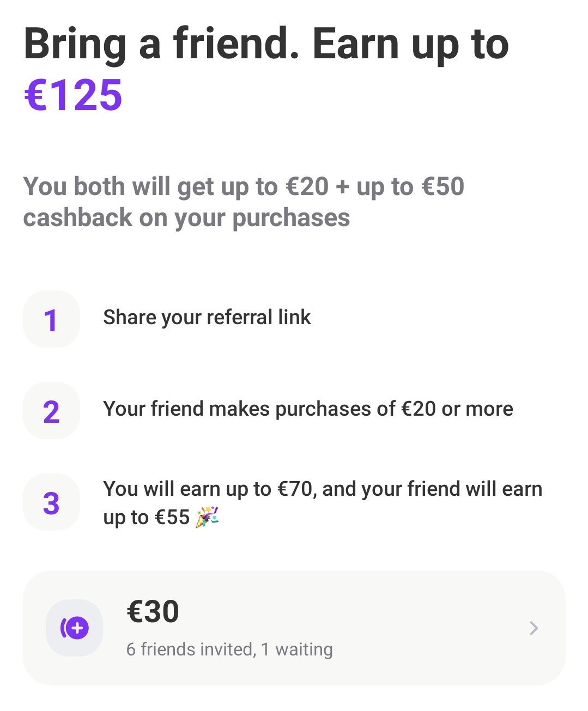The image size is (588, 711).
Task: Tap the "Earn up to" heading phrase
Action: pyautogui.click(x=410, y=45)
